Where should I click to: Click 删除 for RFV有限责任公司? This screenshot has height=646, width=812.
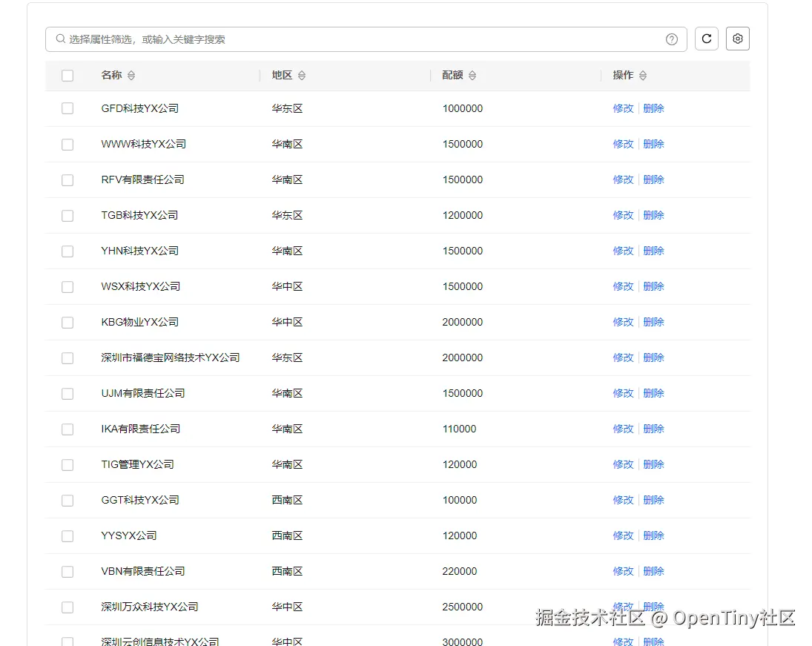(653, 179)
